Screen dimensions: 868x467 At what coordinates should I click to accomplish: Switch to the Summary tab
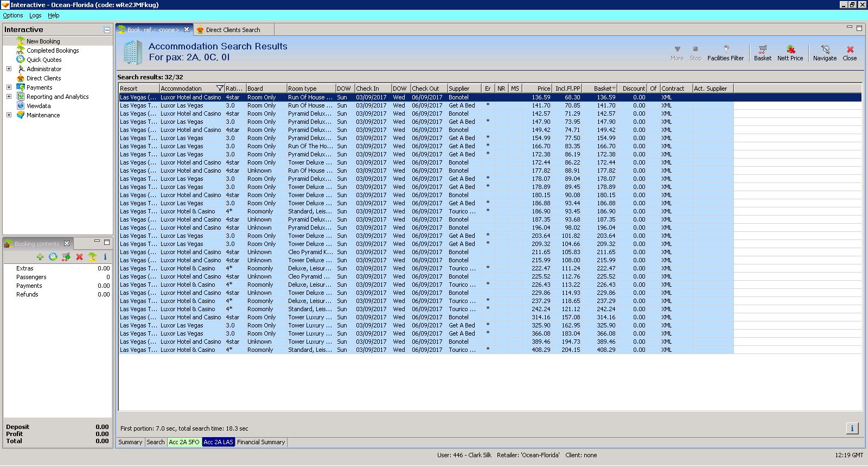click(x=130, y=442)
